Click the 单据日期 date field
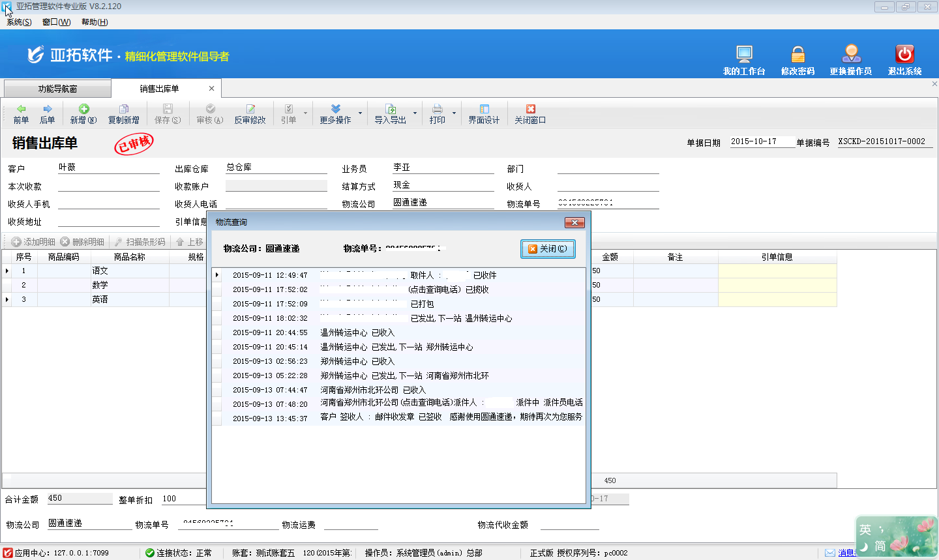The width and height of the screenshot is (939, 560). point(761,141)
